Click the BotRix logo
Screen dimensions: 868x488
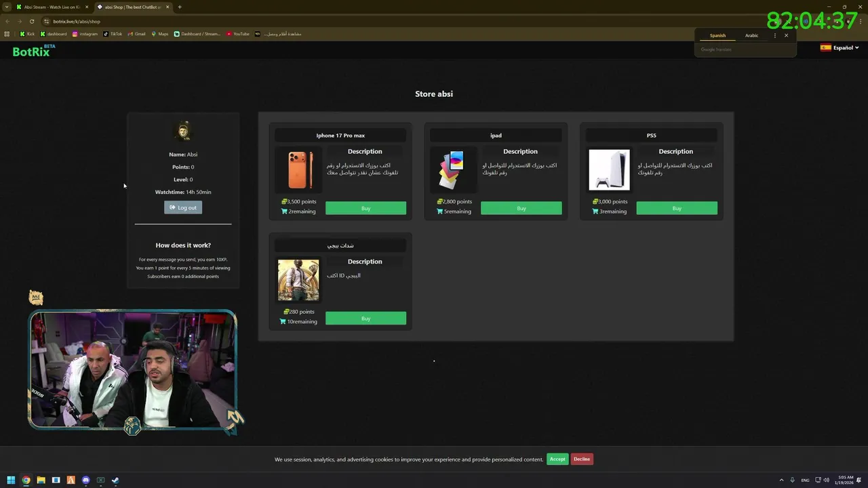point(33,50)
